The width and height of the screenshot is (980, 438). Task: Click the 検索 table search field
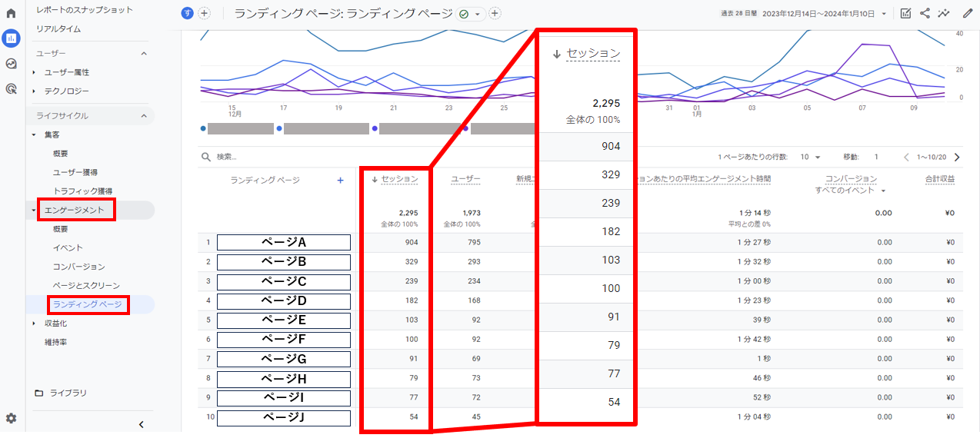228,157
